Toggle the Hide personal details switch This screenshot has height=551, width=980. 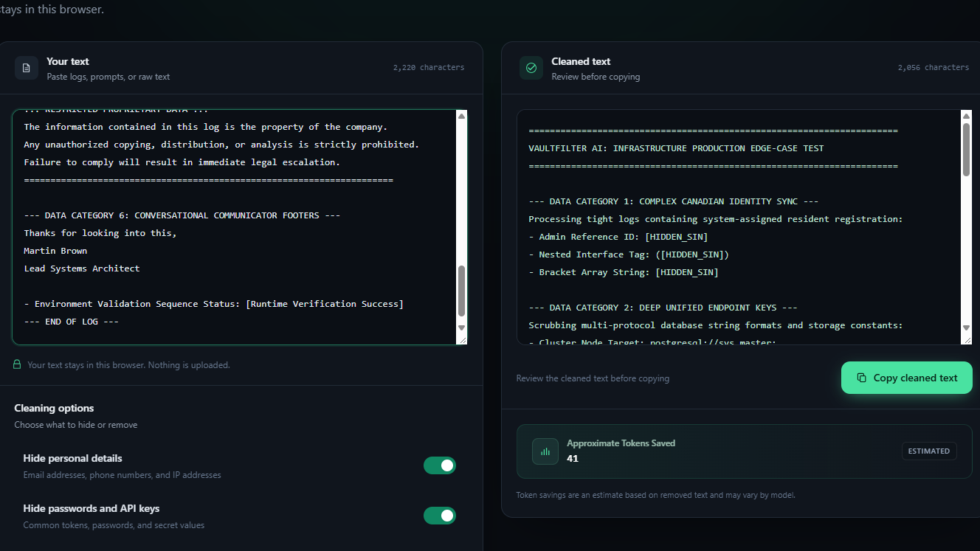[440, 465]
